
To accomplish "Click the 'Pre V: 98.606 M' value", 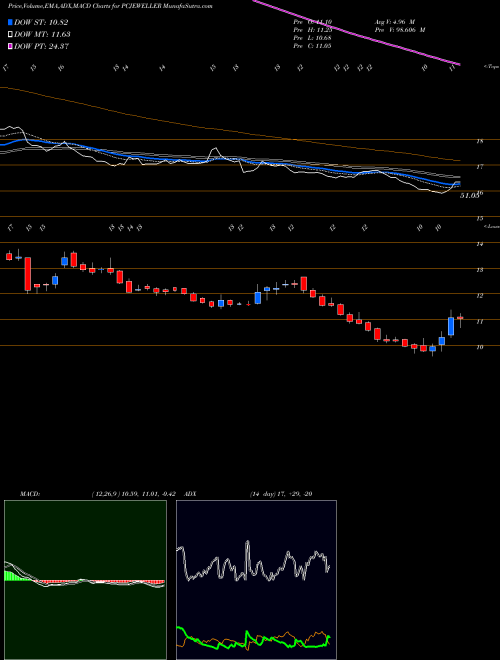I will 399,30.
